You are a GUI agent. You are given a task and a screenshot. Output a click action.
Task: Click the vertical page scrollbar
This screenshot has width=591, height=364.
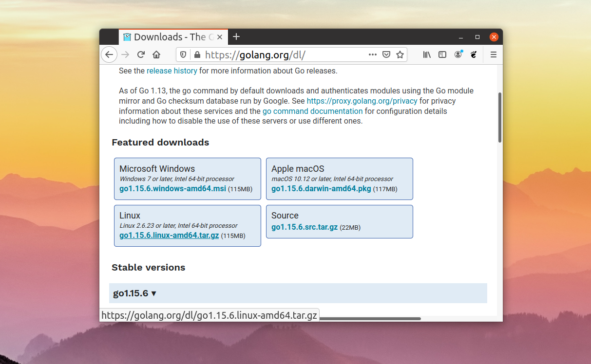click(x=499, y=117)
